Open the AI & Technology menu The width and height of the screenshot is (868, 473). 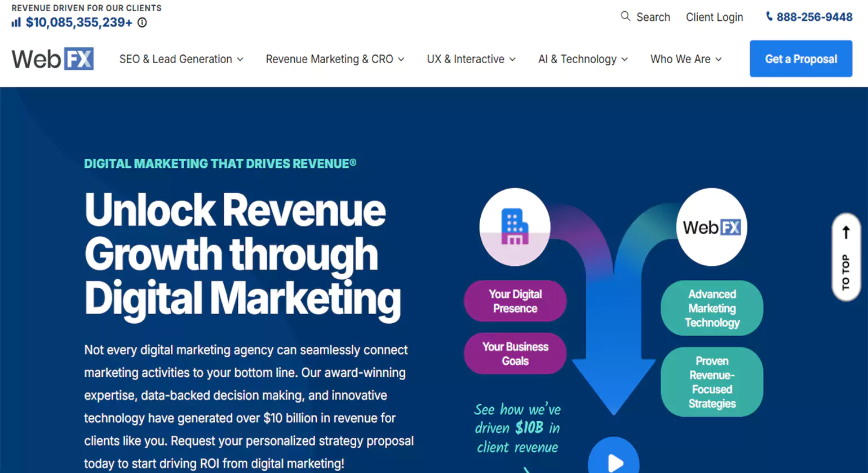coord(582,59)
